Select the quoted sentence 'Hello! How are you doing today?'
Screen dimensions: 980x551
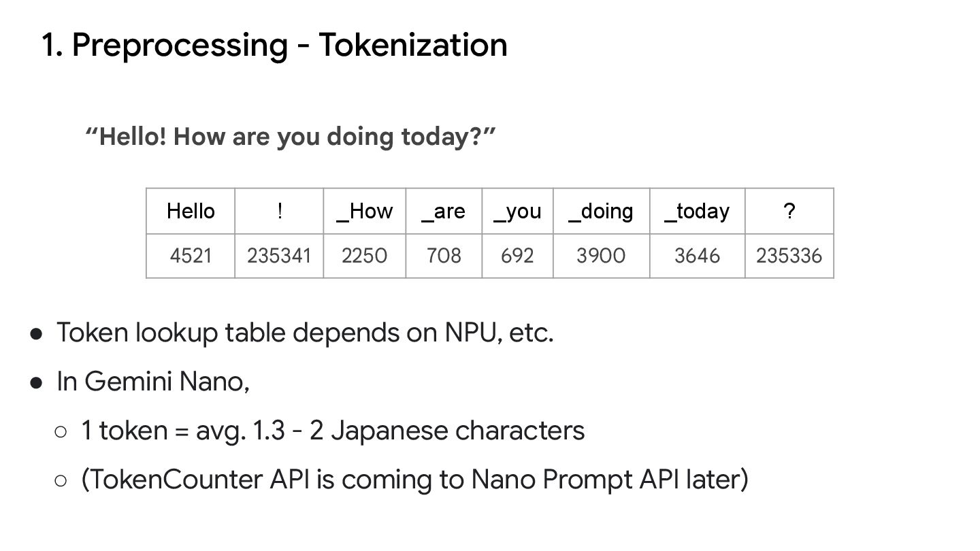pos(291,137)
